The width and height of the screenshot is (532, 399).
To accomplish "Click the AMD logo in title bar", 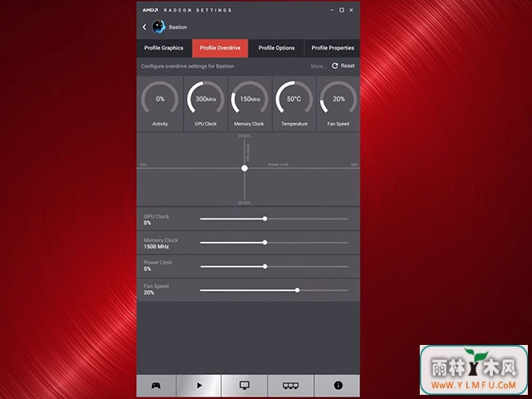I will coord(150,10).
